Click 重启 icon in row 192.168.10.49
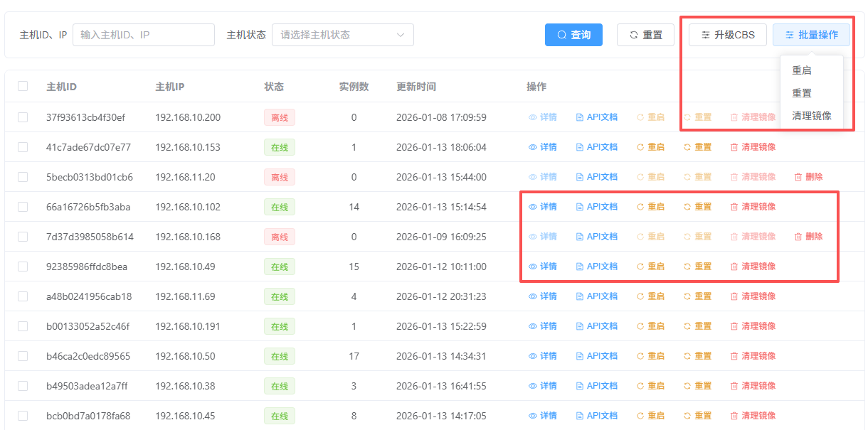The height and width of the screenshot is (430, 868). pos(640,267)
